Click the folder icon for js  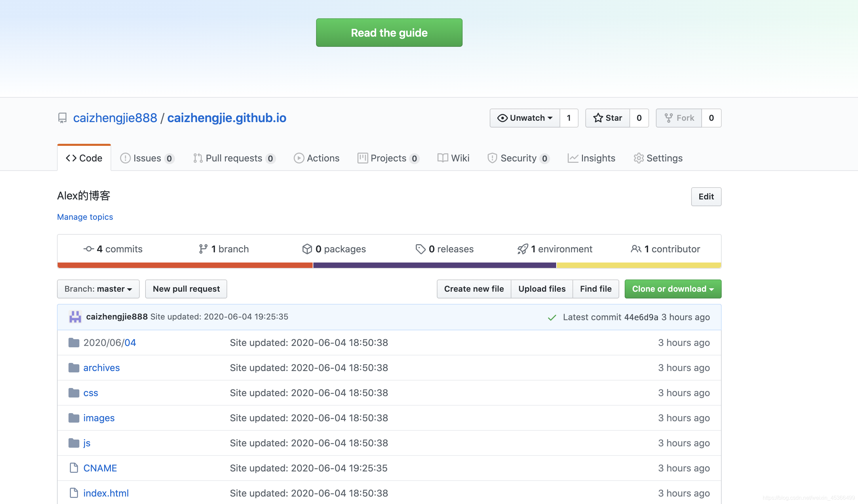74,443
